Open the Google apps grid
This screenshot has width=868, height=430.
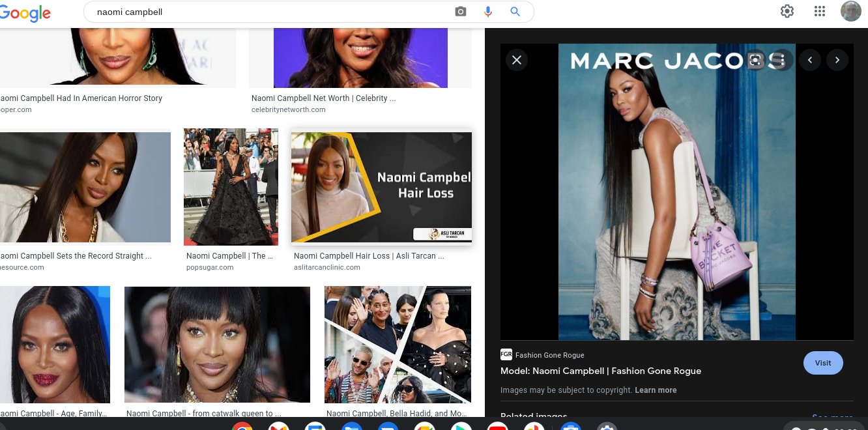[x=820, y=11]
